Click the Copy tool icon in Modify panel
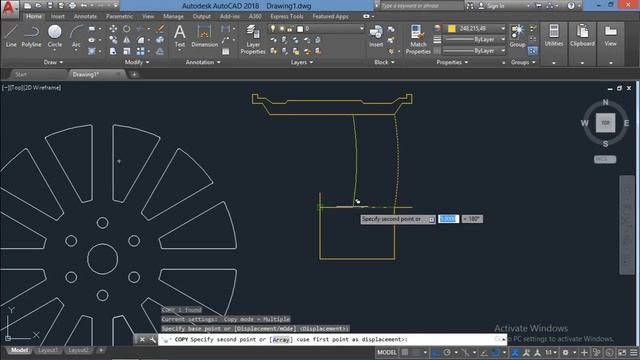The image size is (640, 360). click(x=113, y=40)
